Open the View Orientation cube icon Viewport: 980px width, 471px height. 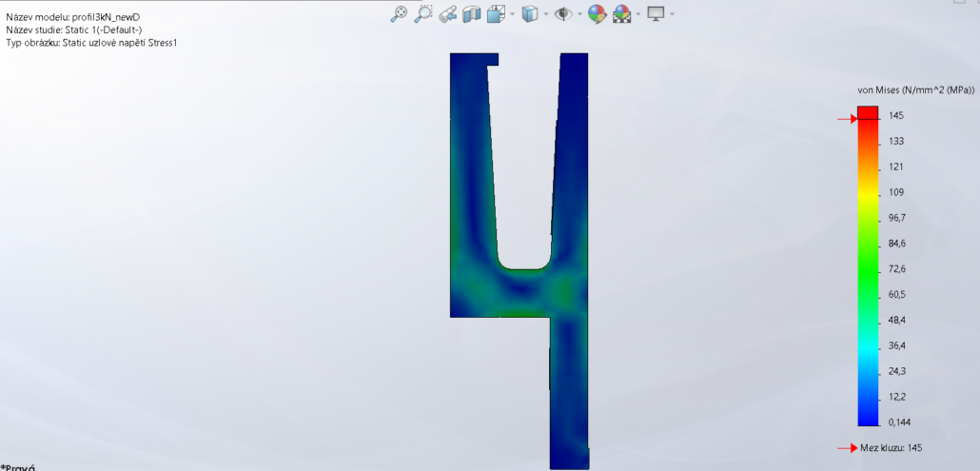coord(496,14)
